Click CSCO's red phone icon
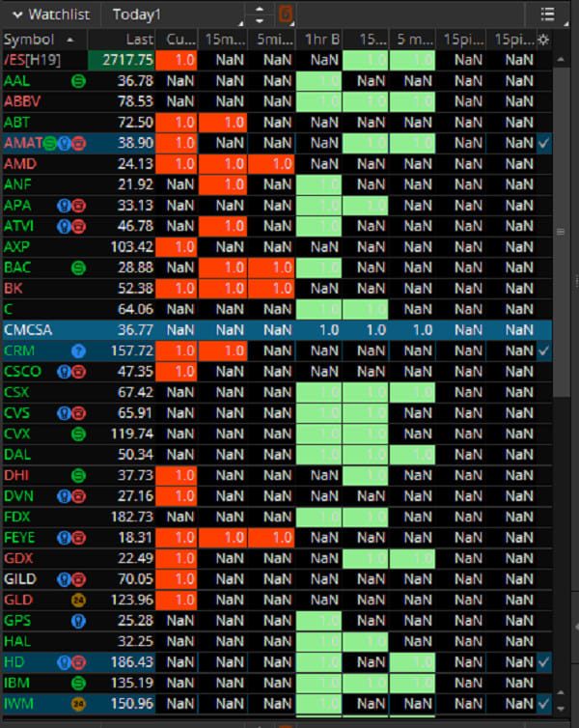Viewport: 579px width, 728px height. (78, 372)
